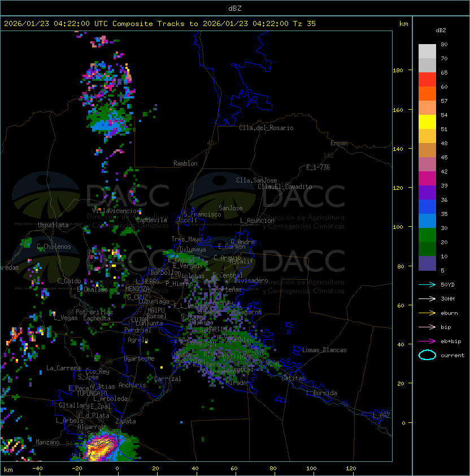Pick the light gray 80 dBZ legend color
Image resolution: width=470 pixels, height=476 pixels.
click(x=427, y=51)
